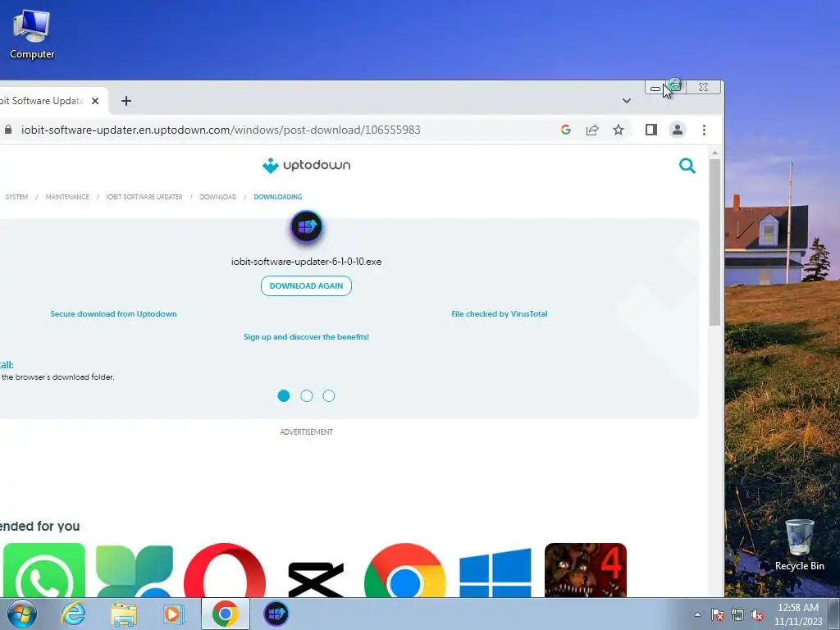Screen dimensions: 840x630
Task: Click DOWNLOADING breadcrumb
Action: coord(278,197)
